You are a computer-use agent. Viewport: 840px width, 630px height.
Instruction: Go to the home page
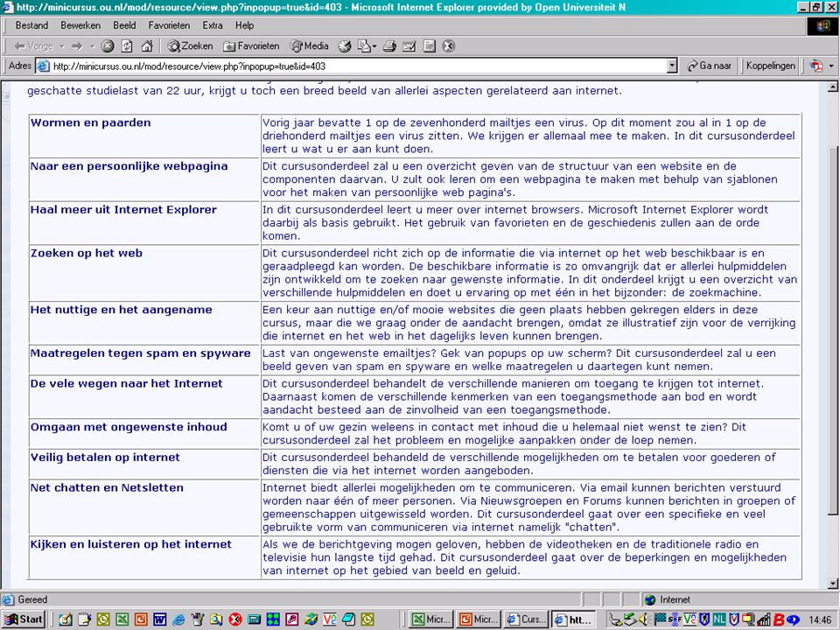tap(147, 46)
